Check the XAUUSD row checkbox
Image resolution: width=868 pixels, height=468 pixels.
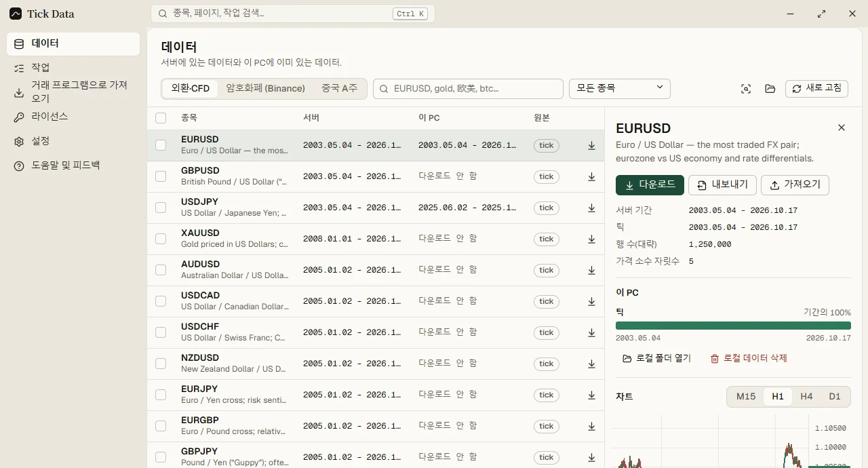(161, 239)
